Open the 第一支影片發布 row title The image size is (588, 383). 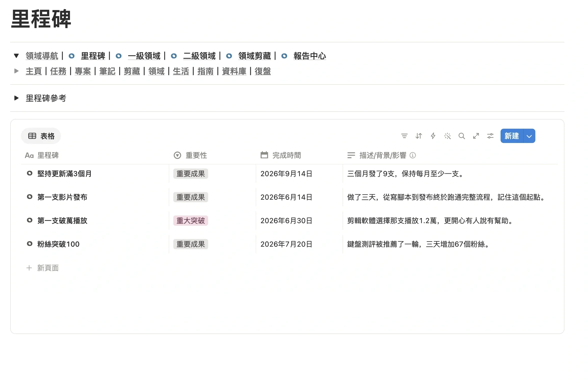point(62,197)
